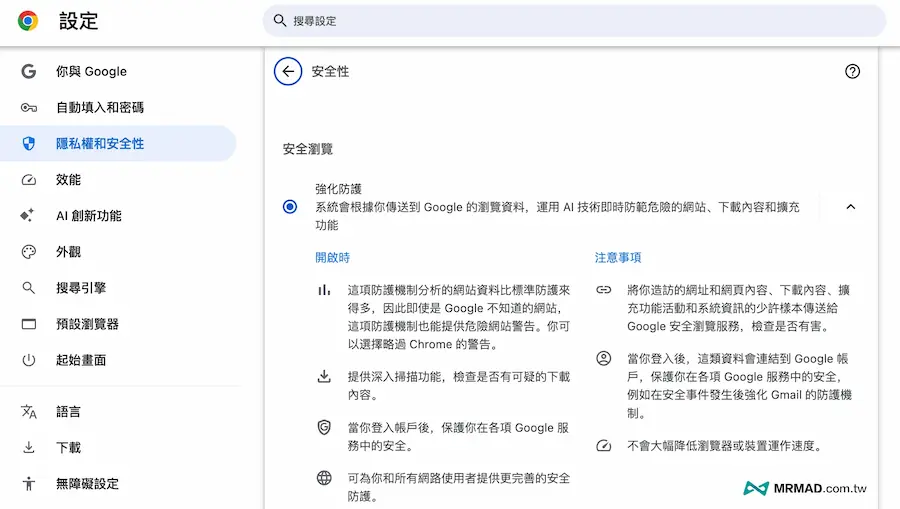This screenshot has width=900, height=509.
Task: Open 語言 settings page
Action: pos(118,411)
